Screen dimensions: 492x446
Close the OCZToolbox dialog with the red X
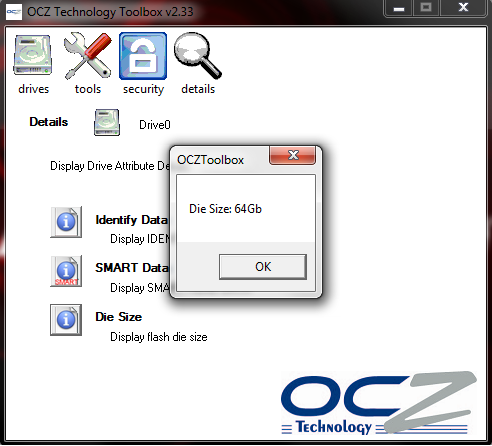pyautogui.click(x=292, y=155)
